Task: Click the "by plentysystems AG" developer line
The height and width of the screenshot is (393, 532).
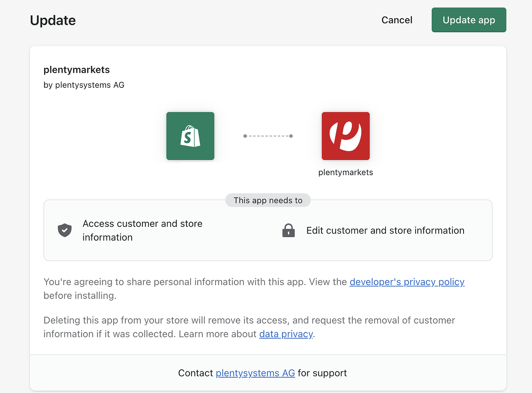Action: click(x=84, y=85)
